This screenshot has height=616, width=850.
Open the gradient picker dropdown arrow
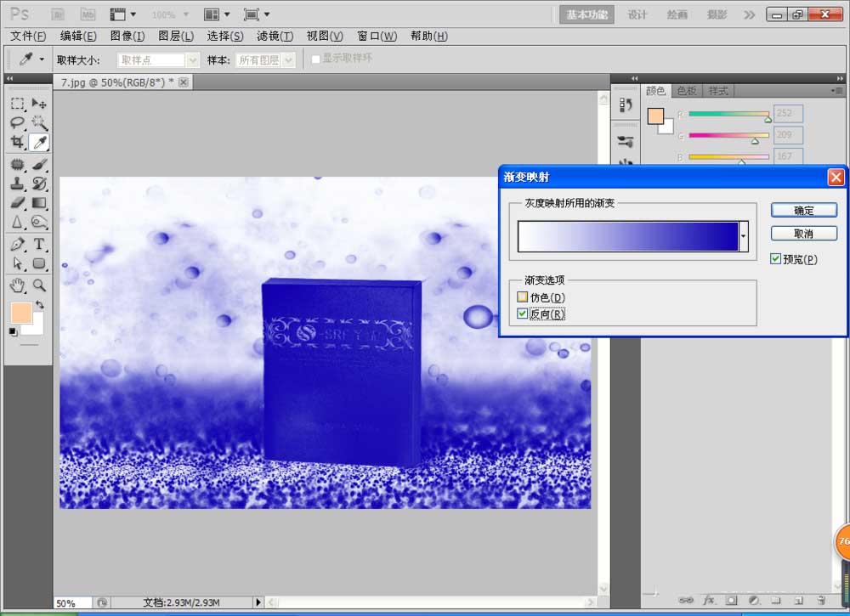click(x=744, y=236)
